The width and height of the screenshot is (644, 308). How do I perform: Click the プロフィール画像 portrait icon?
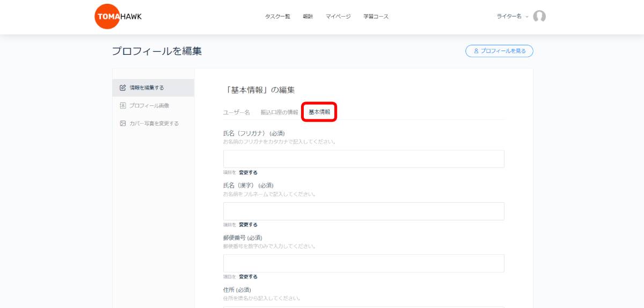pos(123,105)
